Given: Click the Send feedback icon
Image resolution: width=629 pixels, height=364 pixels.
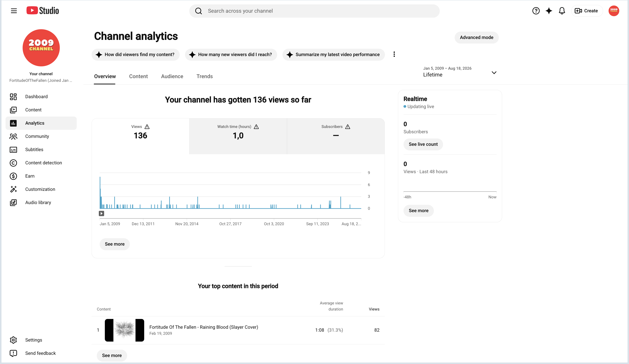Looking at the screenshot, I should coord(13,353).
